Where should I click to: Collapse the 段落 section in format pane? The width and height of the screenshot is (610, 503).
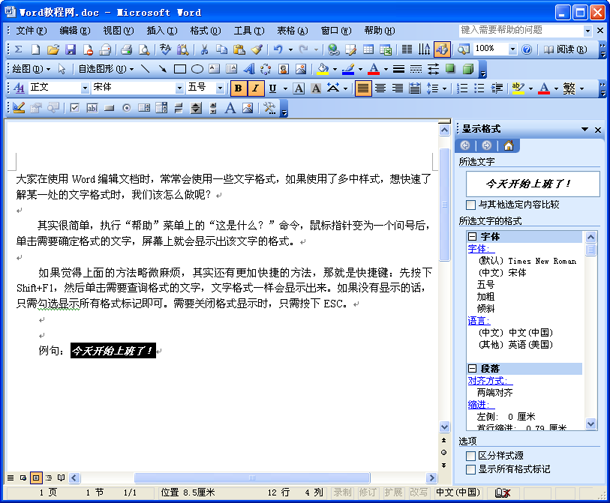tap(472, 368)
